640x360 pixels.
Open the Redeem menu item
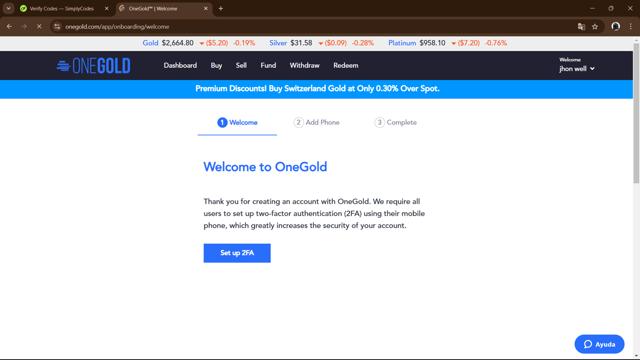[x=346, y=65]
